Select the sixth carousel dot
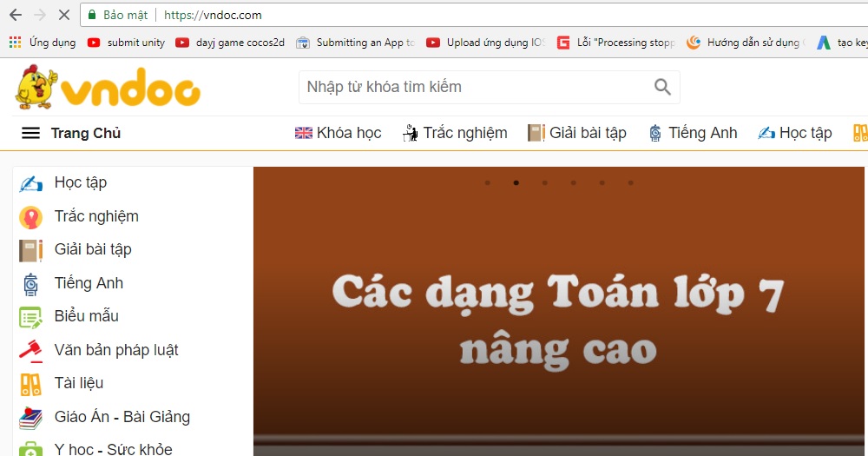Screen dimensions: 868x456 630,183
